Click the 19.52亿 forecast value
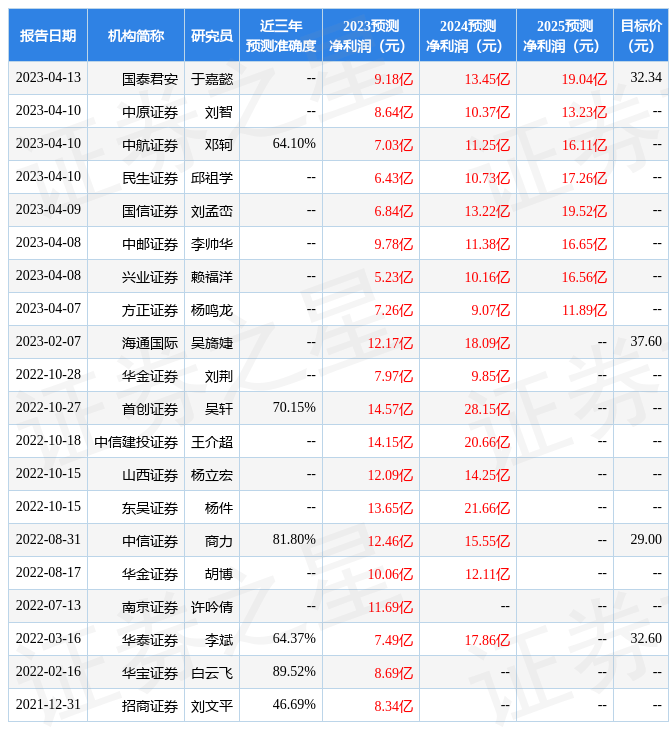 tap(584, 211)
